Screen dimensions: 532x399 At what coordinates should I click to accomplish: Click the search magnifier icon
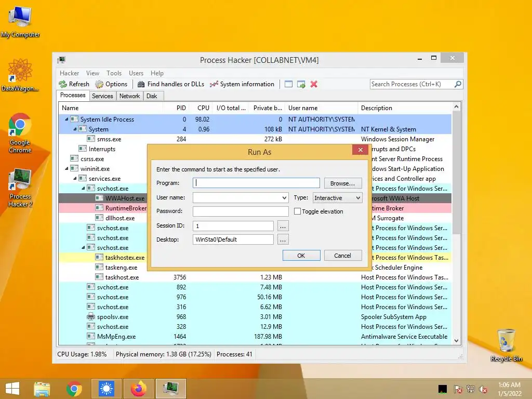458,84
